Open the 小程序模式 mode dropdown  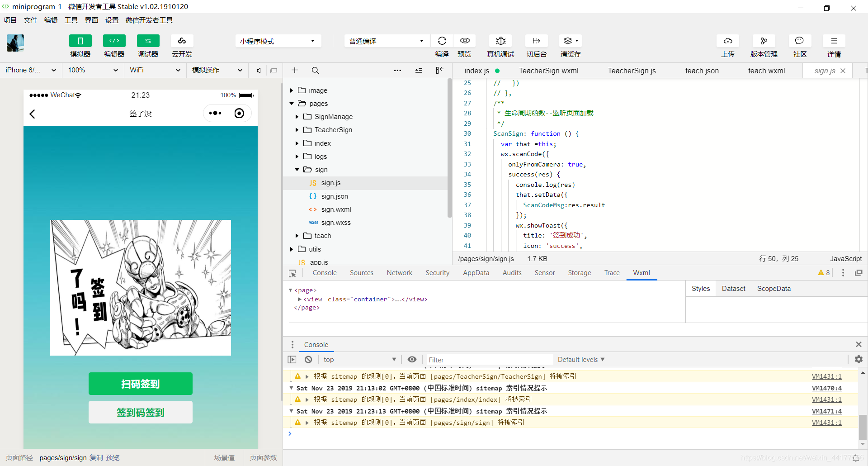click(278, 41)
